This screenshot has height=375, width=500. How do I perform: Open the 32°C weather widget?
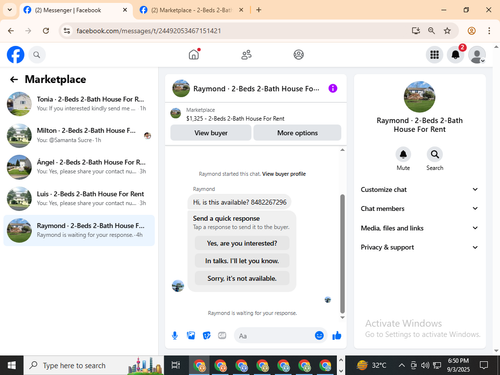tap(372, 365)
